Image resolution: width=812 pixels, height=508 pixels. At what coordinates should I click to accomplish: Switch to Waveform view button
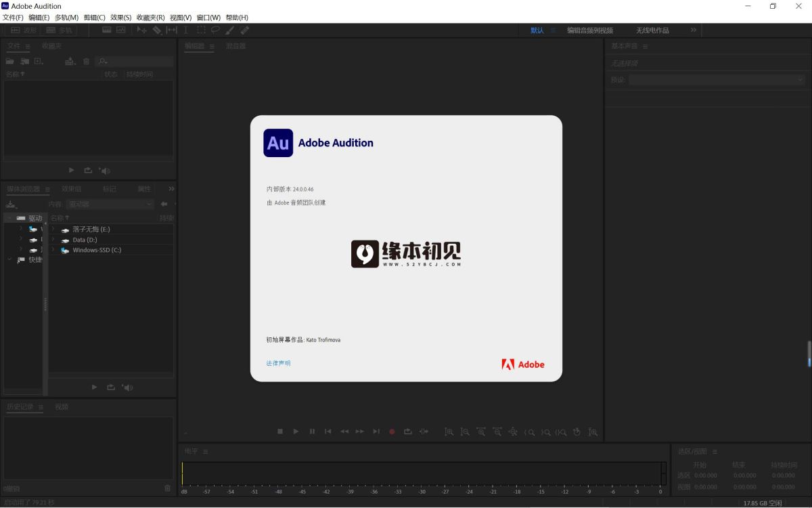[23, 30]
